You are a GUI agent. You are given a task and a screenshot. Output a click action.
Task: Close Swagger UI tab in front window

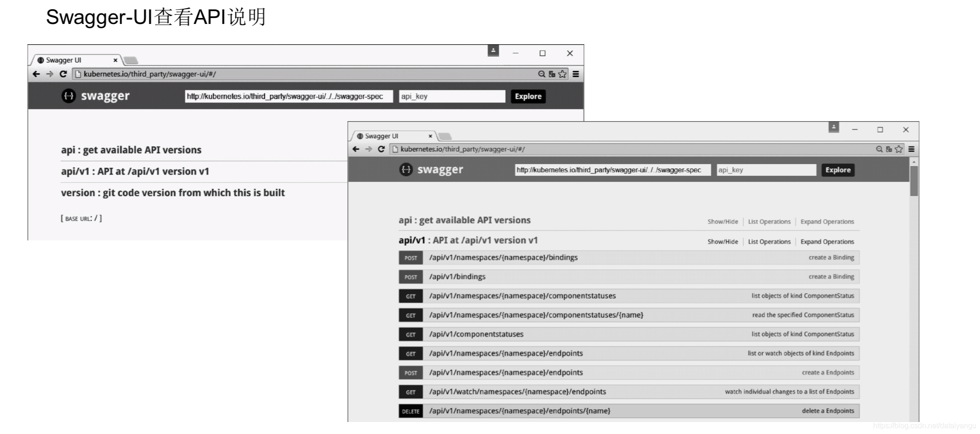430,136
